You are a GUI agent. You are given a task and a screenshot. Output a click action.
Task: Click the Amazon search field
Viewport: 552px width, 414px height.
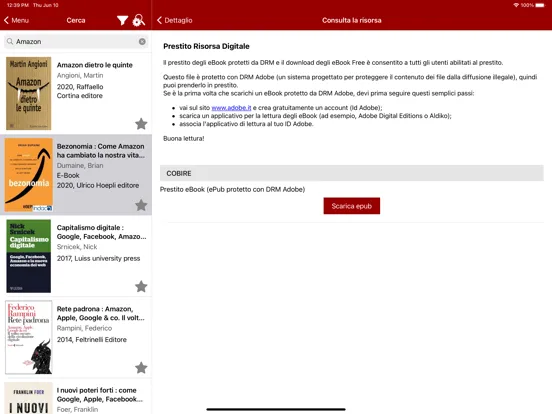76,42
